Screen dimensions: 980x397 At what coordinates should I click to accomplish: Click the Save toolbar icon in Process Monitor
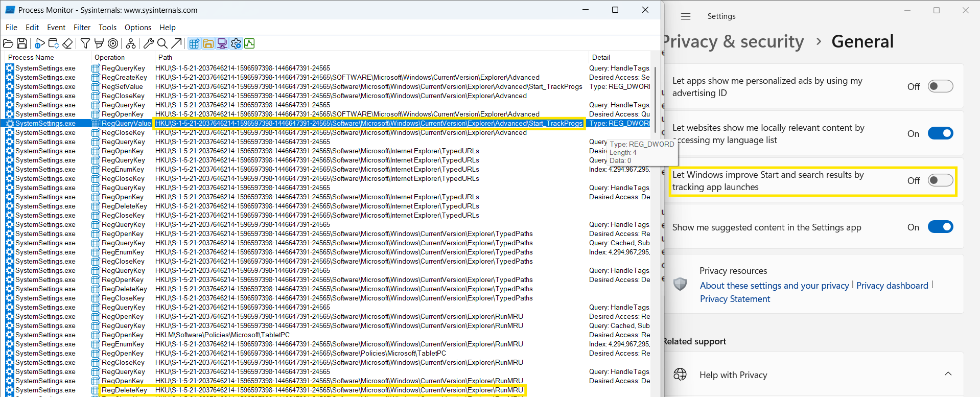click(x=22, y=43)
